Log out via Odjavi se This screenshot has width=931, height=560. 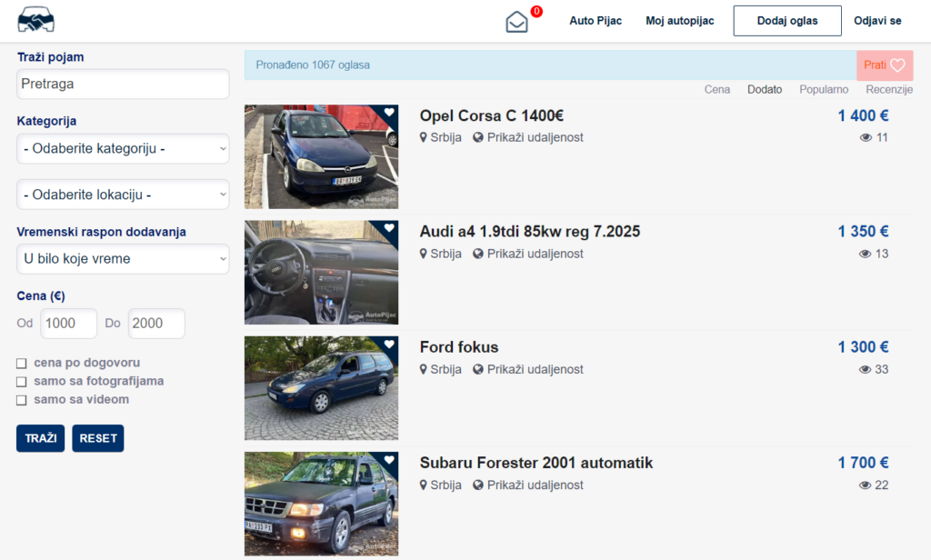coord(877,21)
